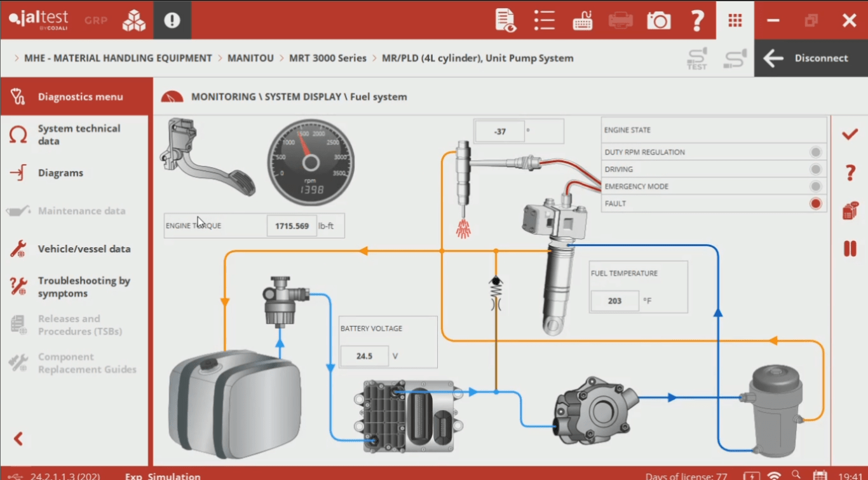Open System technical data menu

click(79, 135)
